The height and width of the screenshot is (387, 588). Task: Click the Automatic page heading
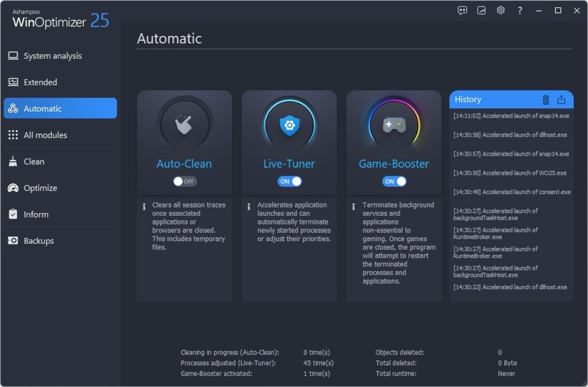coord(170,39)
